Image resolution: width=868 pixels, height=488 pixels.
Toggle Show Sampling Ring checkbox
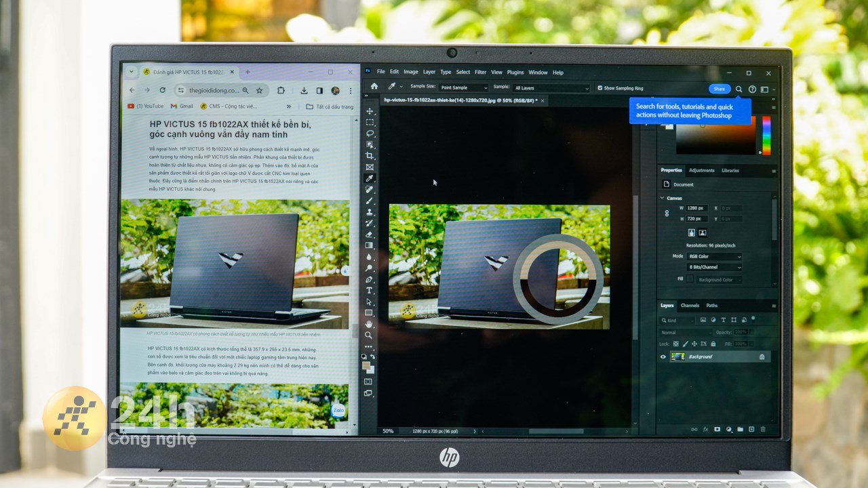(x=600, y=88)
